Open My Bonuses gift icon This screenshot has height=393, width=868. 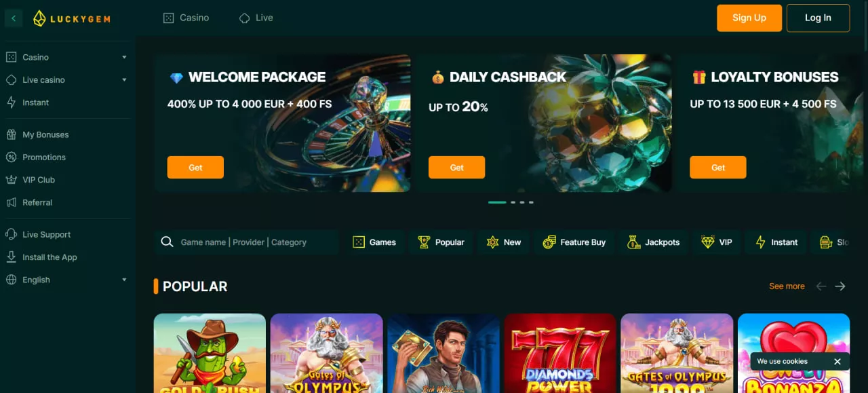tap(11, 134)
